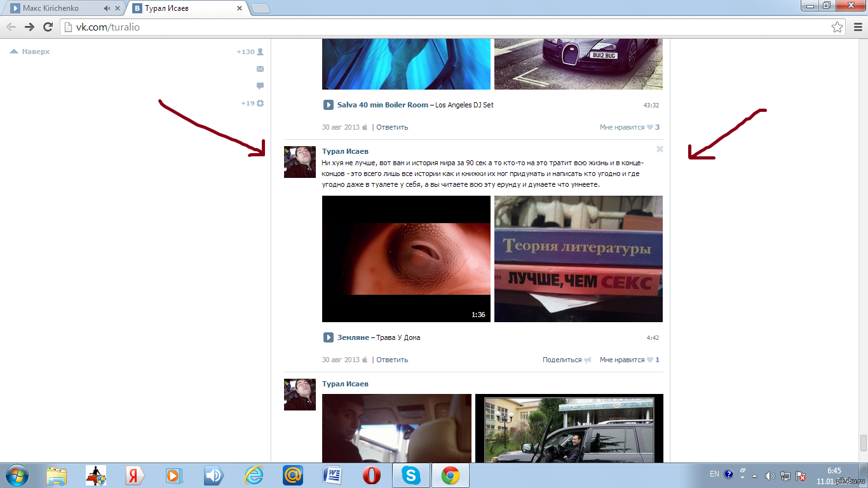
Task: Open the Windows Start menu
Action: pos(16,475)
